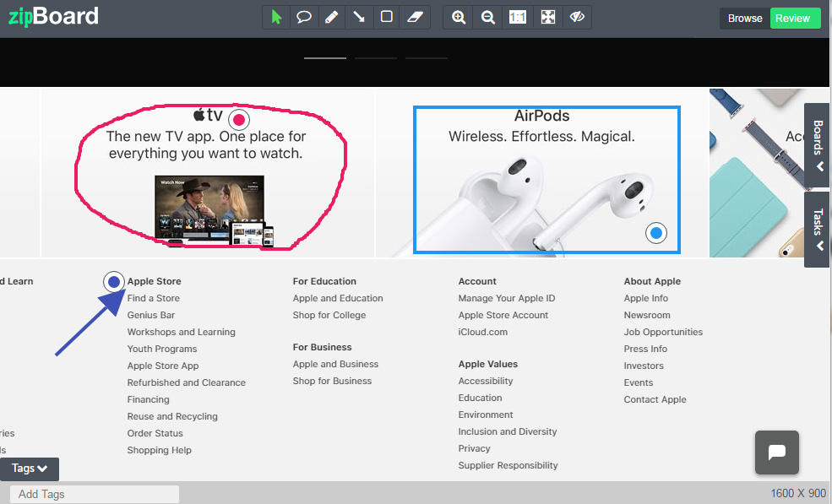Select the arrow pointer tool
This screenshot has height=504, width=832.
tap(277, 17)
